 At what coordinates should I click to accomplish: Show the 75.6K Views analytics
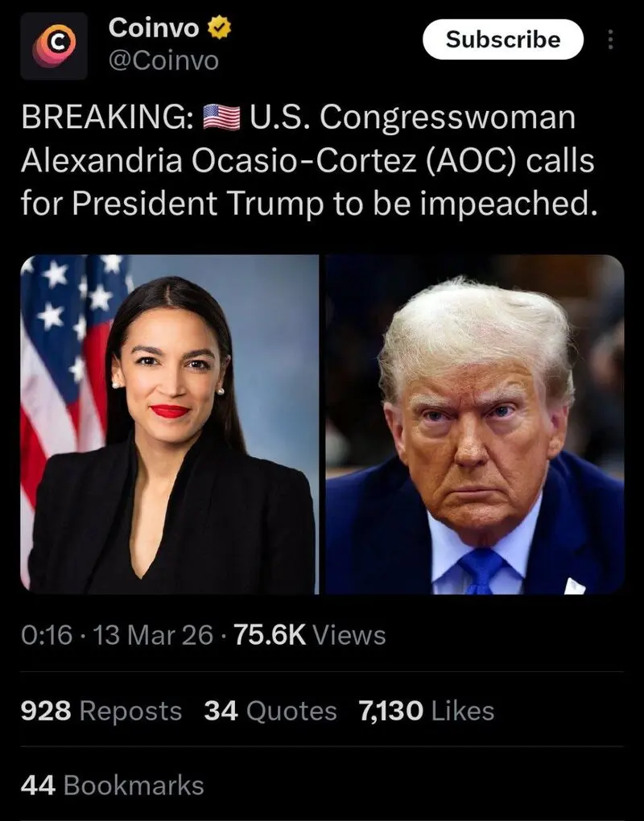tap(309, 635)
